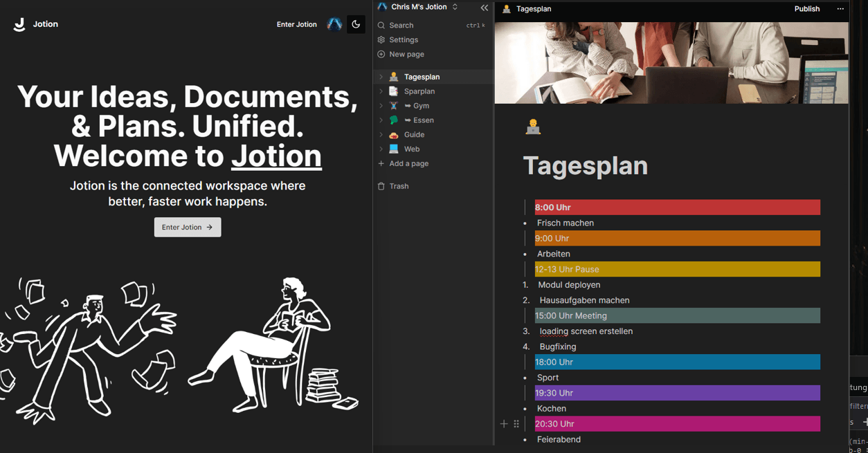The height and width of the screenshot is (453, 868).
Task: Expand the Gym page children
Action: click(x=381, y=106)
